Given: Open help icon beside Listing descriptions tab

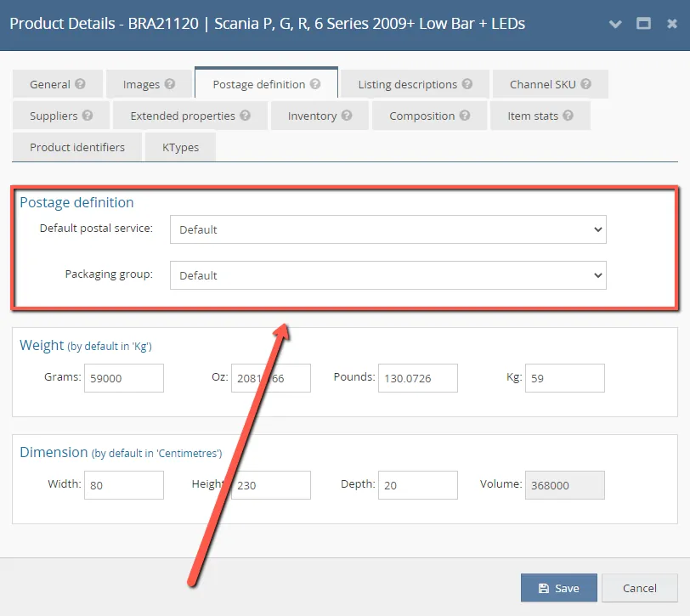Looking at the screenshot, I should (x=467, y=83).
